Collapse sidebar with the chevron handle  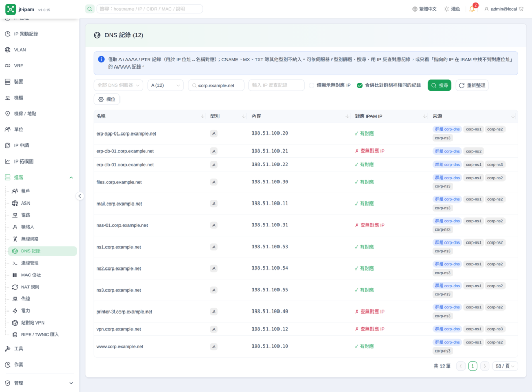pyautogui.click(x=79, y=196)
